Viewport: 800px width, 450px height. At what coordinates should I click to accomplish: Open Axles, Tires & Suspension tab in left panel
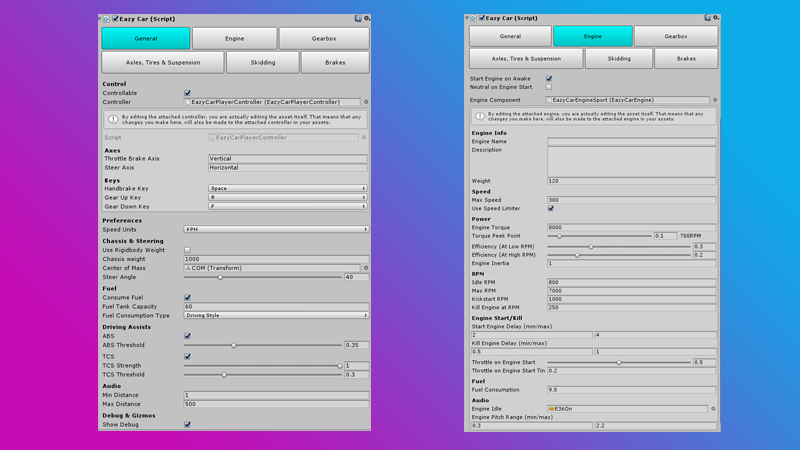tap(163, 62)
